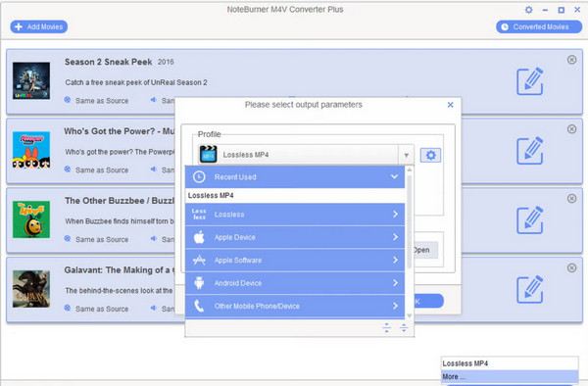This screenshot has width=588, height=386.
Task: Click Same as Source video for Buzzbee
Action: pyautogui.click(x=102, y=239)
